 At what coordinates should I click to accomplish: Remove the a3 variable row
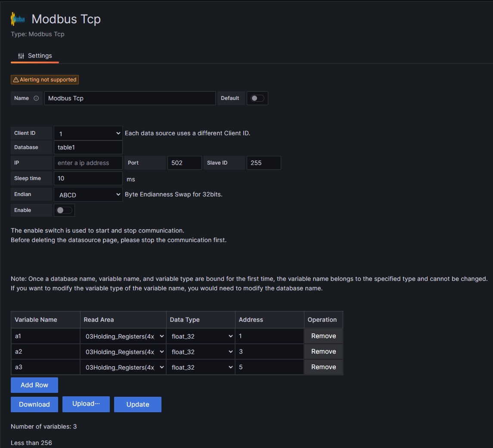pyautogui.click(x=323, y=367)
